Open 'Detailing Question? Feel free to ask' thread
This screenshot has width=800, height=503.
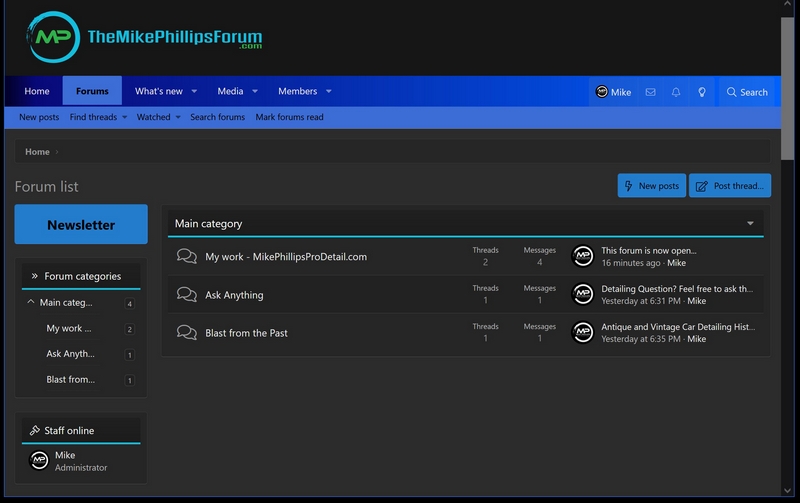click(x=677, y=289)
